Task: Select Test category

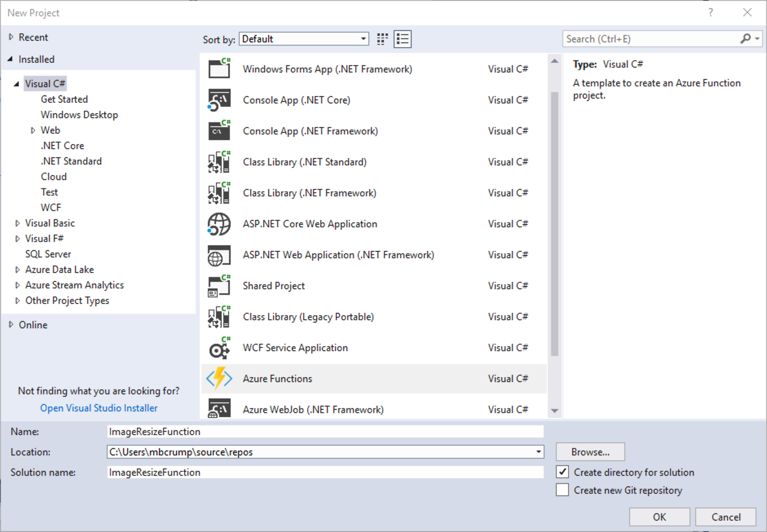Action: 49,192
